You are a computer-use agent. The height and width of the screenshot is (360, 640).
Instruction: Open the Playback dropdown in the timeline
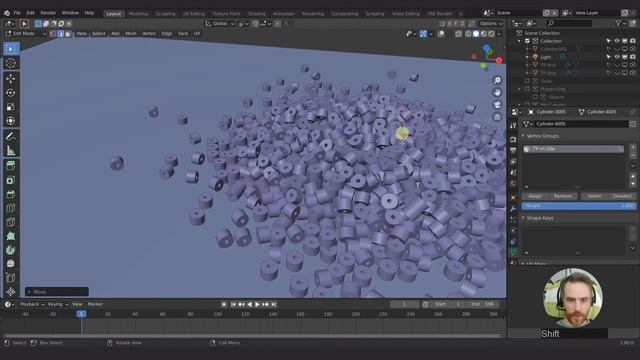[x=32, y=304]
